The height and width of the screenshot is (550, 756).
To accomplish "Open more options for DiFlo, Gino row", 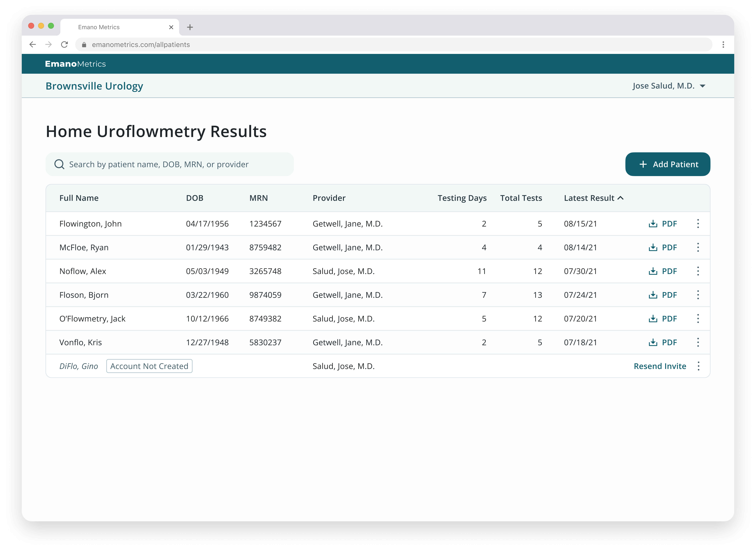I will [x=698, y=366].
